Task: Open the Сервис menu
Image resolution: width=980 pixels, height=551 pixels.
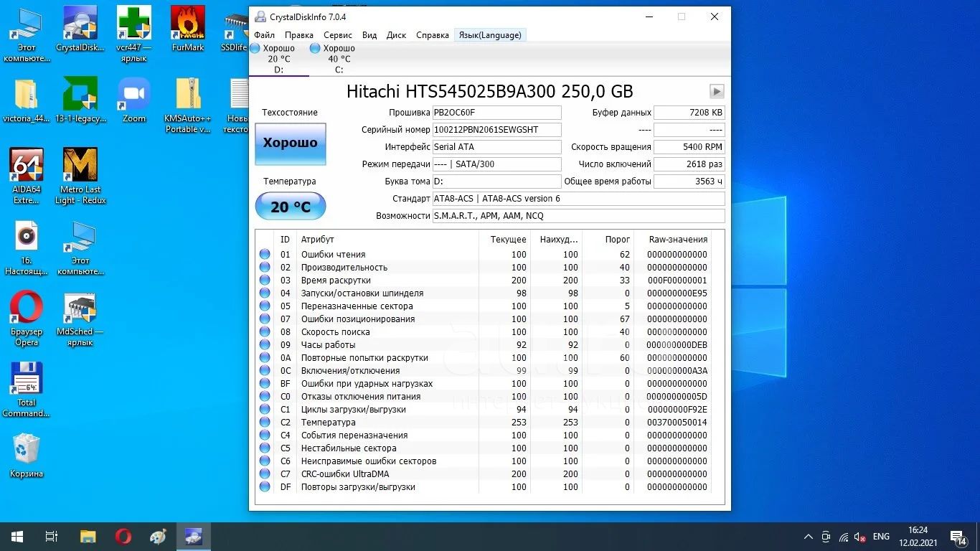Action: [337, 34]
